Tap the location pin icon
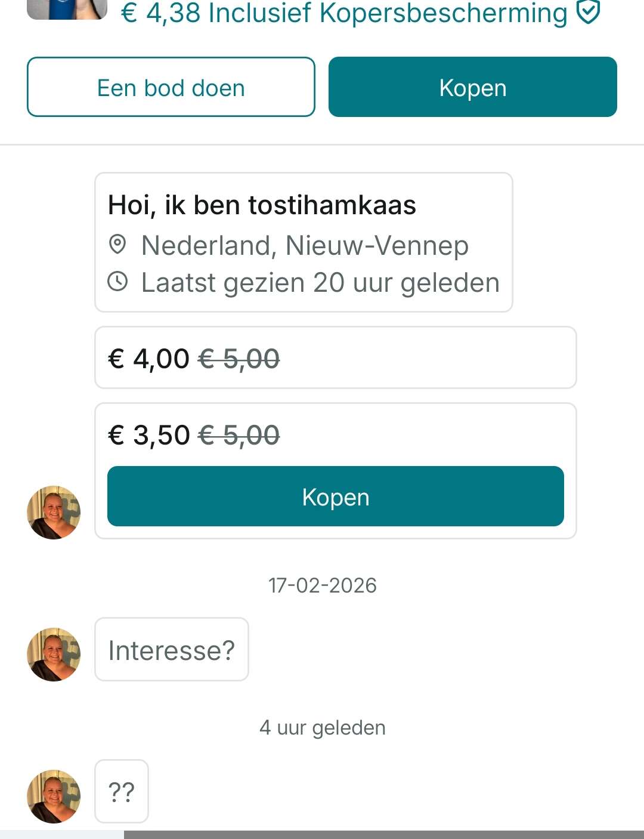The height and width of the screenshot is (839, 644). (117, 245)
